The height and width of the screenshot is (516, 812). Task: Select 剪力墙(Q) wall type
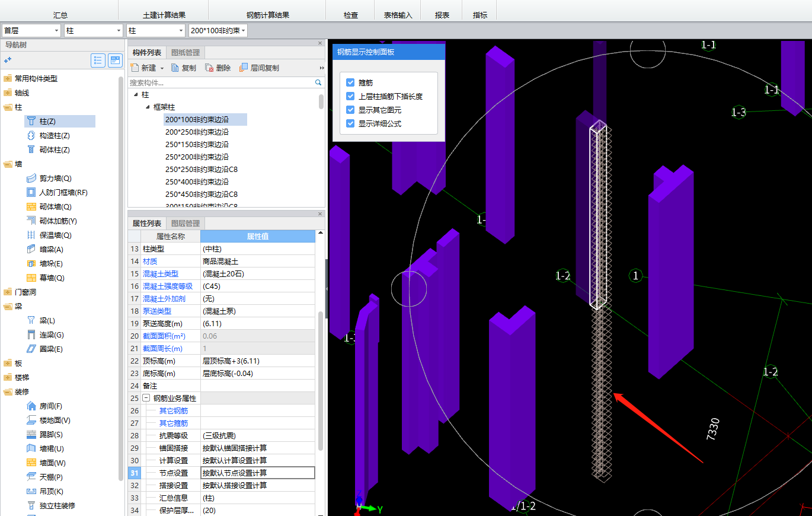click(55, 179)
